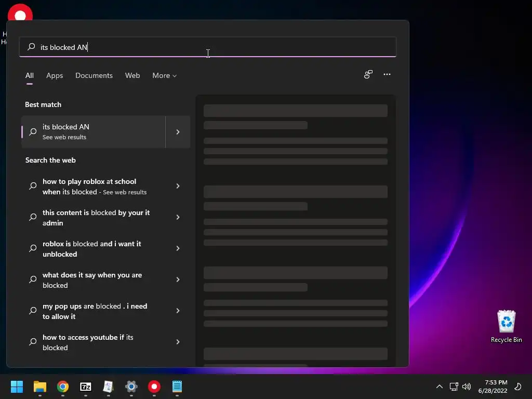Click magnifier icon beside 'roblox is blocked' suggestion
The height and width of the screenshot is (399, 532).
[x=33, y=248]
